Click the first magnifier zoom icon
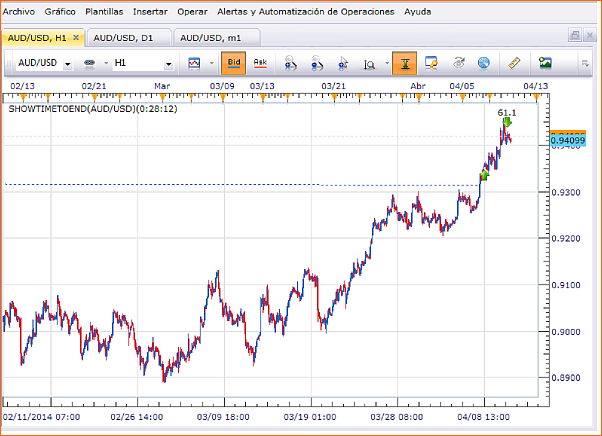 (290, 63)
